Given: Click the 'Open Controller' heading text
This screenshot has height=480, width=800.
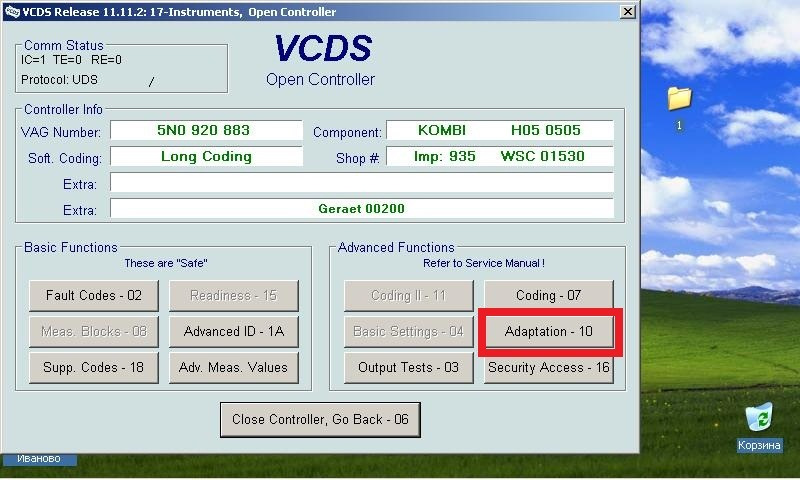Looking at the screenshot, I should [x=320, y=80].
